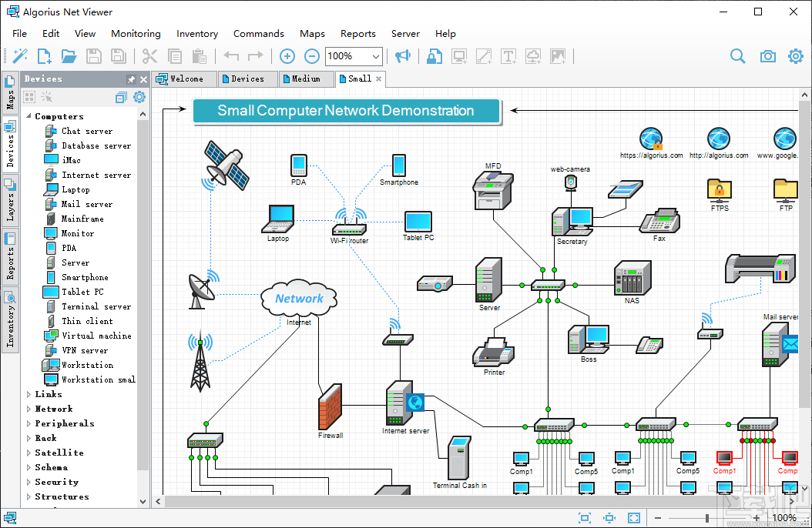Toggle full screen view in status bar
This screenshot has height=528, width=812.
634,518
